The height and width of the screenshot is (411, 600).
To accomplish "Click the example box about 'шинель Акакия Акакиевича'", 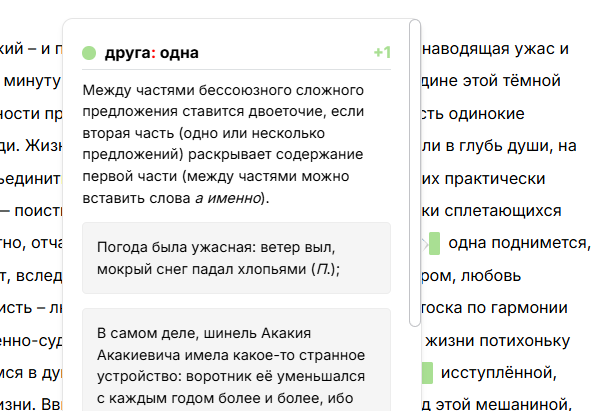I will coord(236,360).
